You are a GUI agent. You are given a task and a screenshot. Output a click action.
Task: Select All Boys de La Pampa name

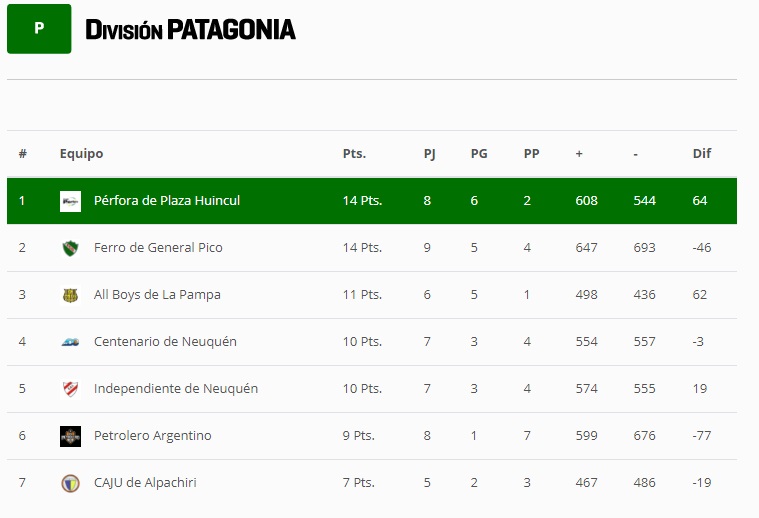(x=157, y=295)
